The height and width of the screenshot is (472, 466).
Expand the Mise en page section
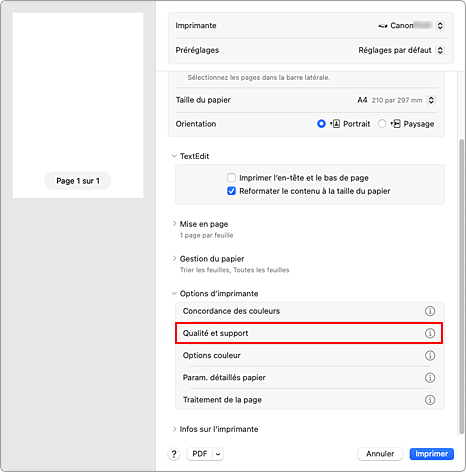pos(174,224)
